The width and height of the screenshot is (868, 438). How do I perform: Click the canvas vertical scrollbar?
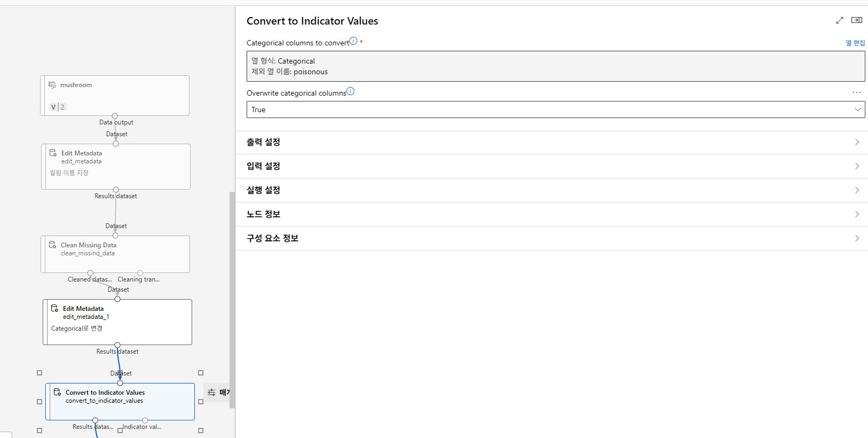click(232, 299)
